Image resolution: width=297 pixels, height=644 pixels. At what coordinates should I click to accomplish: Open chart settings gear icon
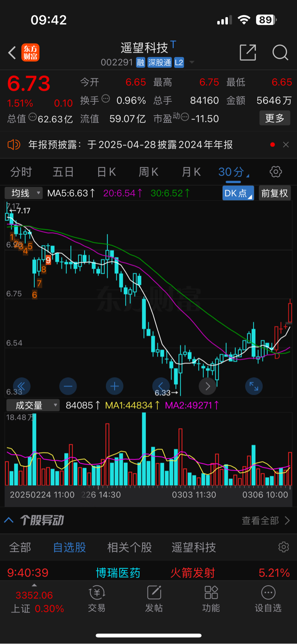tap(276, 172)
